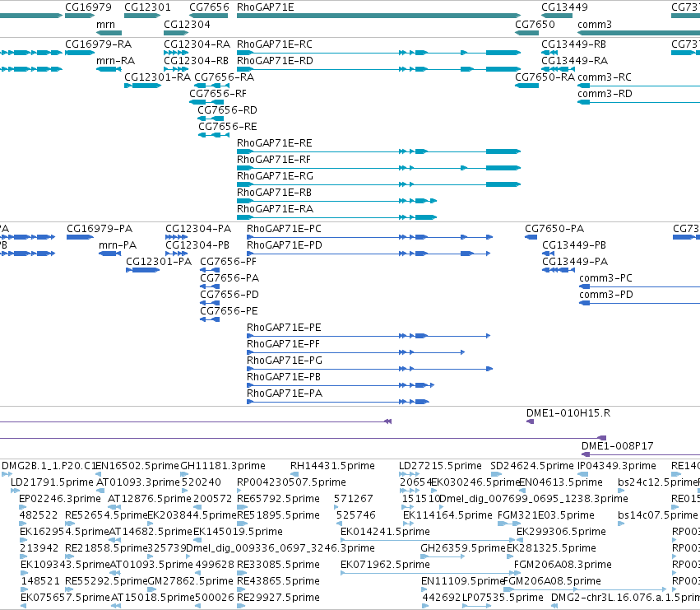The width and height of the screenshot is (700, 610).
Task: Click protein comm3-PC
Action: point(605,279)
